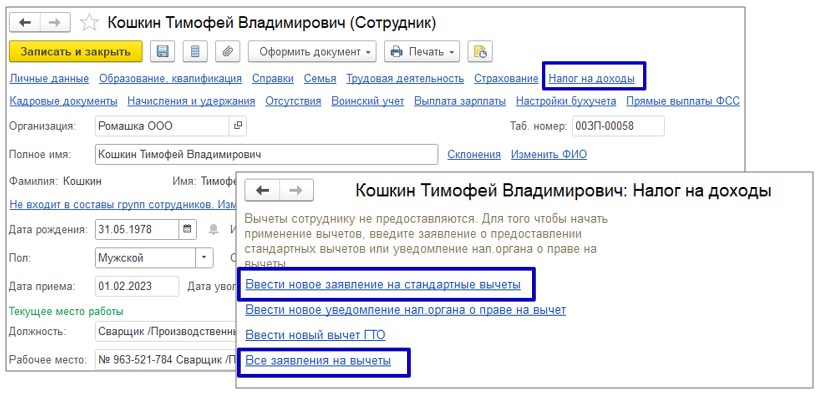Switch to the Личные данные section
The height and width of the screenshot is (402, 827).
point(49,78)
